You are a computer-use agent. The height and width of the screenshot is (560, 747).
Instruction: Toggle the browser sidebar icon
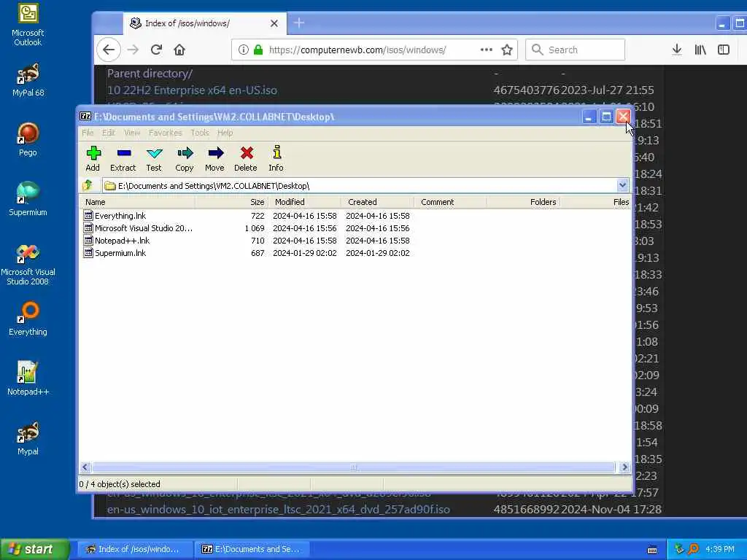(x=723, y=50)
